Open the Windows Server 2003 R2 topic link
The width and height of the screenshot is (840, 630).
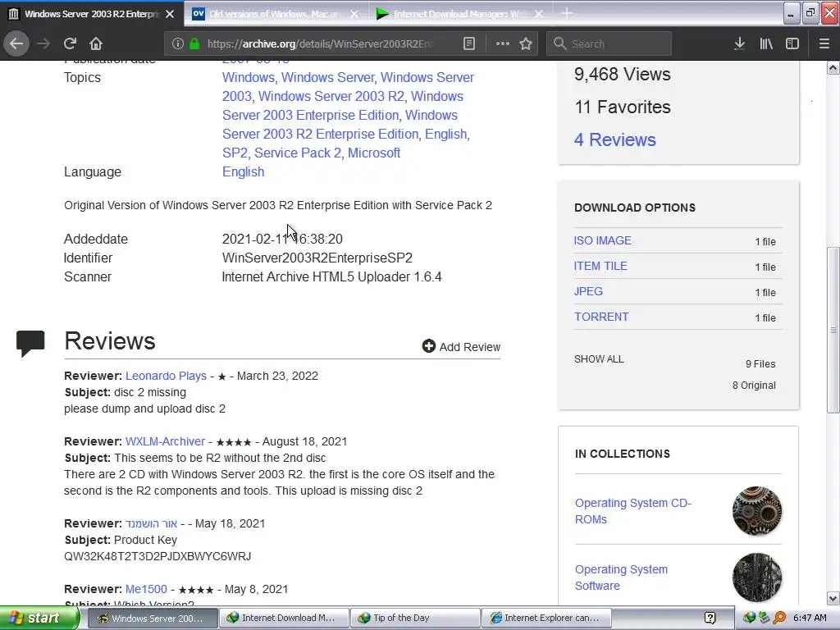(331, 97)
